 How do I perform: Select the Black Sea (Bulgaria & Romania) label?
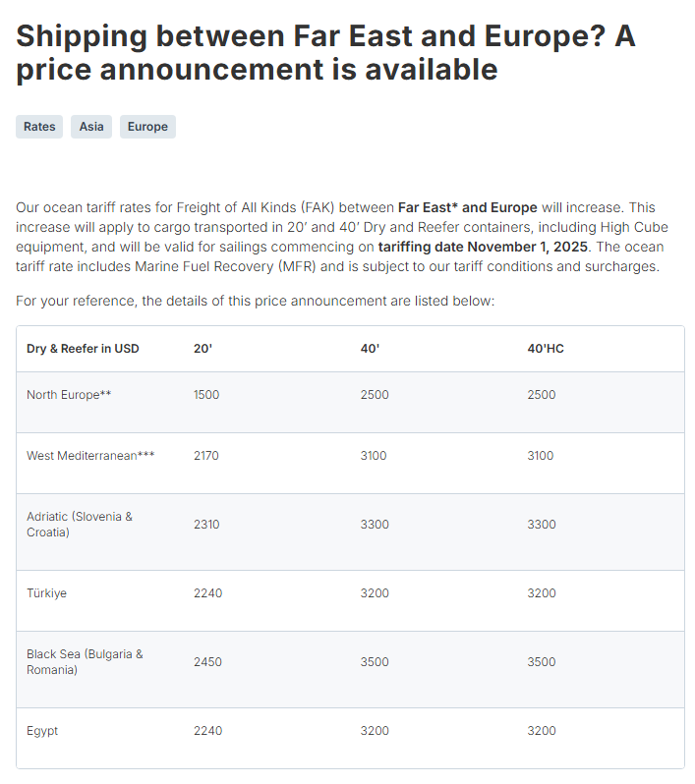coord(85,661)
